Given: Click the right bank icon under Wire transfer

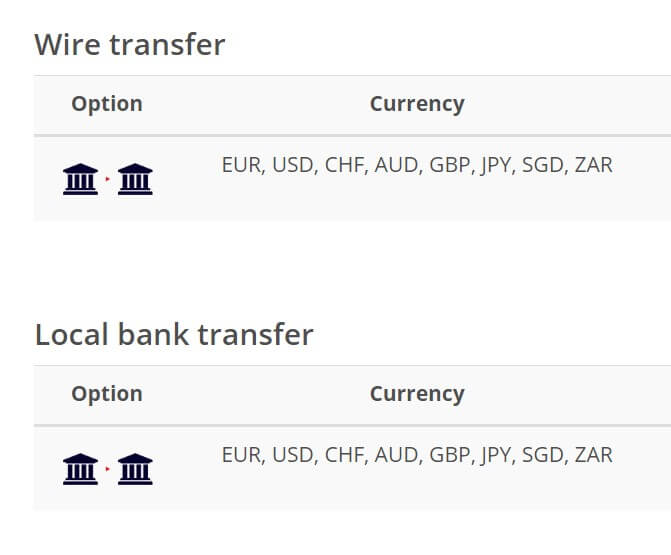Looking at the screenshot, I should [135, 179].
